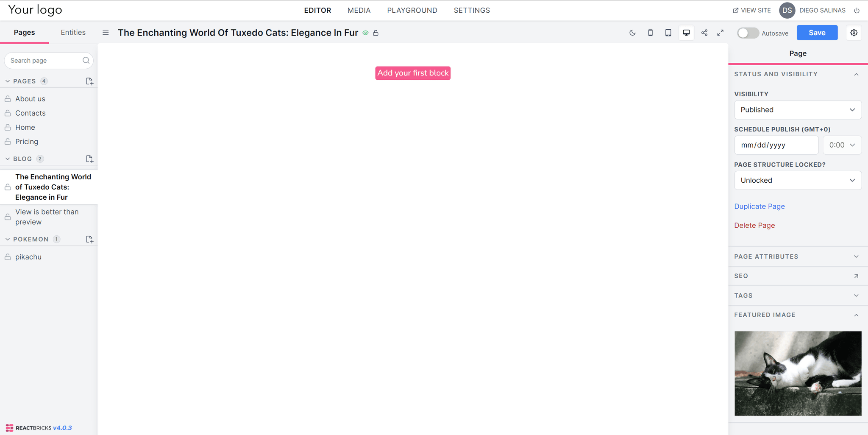
Task: Click lock icon beside Pricing
Action: 8,142
